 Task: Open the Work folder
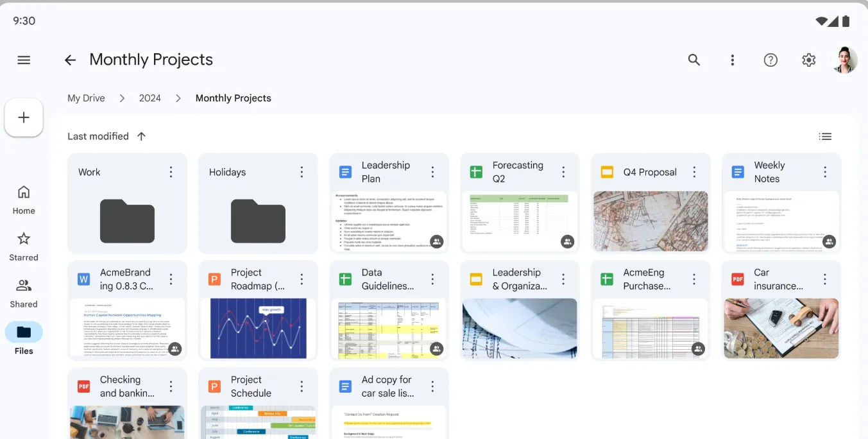127,203
